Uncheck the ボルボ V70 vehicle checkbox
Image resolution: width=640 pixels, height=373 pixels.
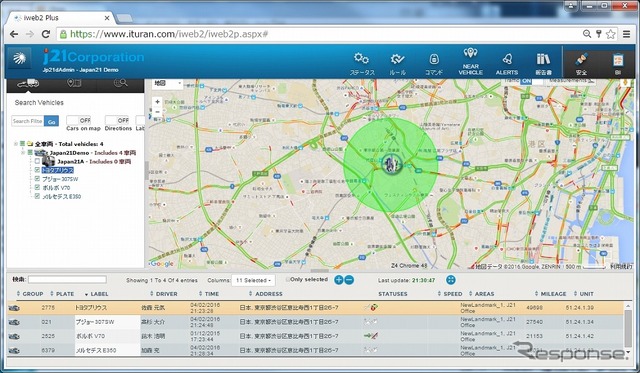[x=37, y=188]
